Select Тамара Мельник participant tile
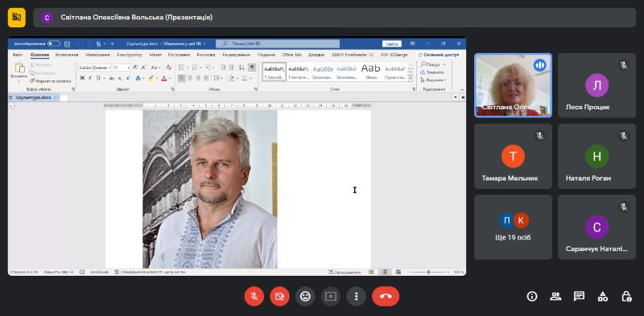 pos(513,156)
